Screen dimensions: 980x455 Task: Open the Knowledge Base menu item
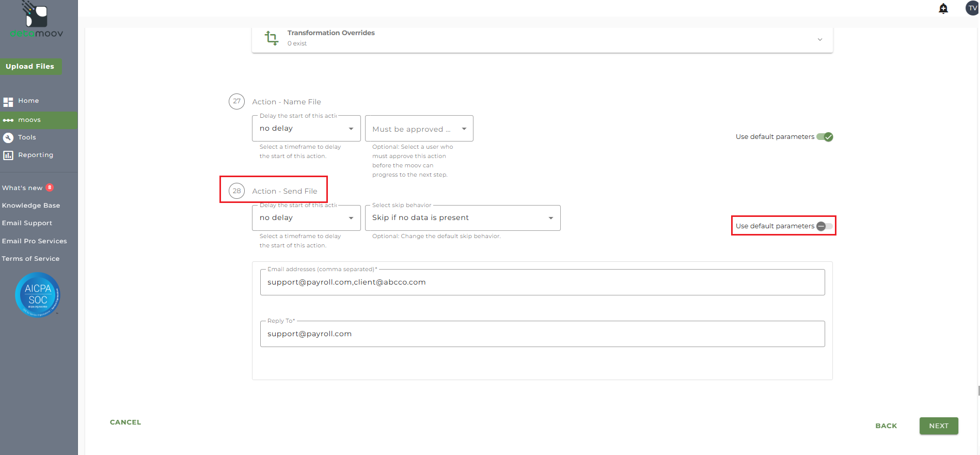coord(31,206)
